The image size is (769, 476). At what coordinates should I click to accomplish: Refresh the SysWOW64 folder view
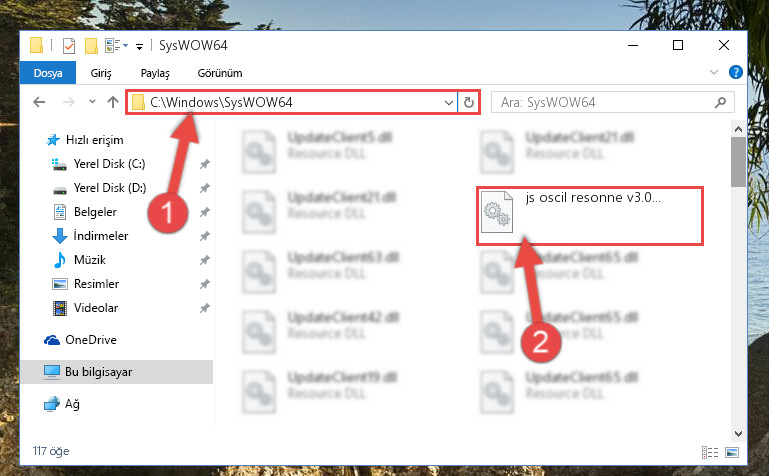[x=469, y=102]
